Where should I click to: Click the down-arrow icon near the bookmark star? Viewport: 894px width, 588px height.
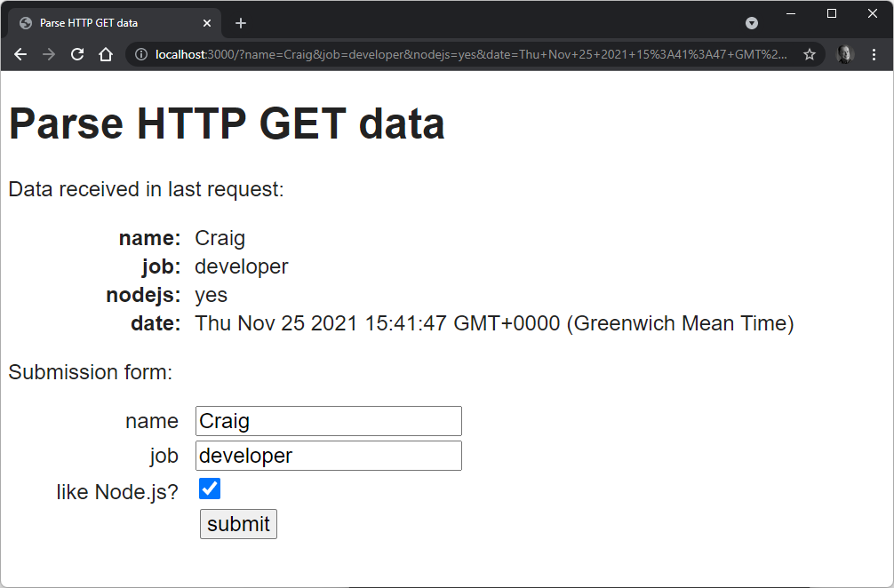[752, 22]
